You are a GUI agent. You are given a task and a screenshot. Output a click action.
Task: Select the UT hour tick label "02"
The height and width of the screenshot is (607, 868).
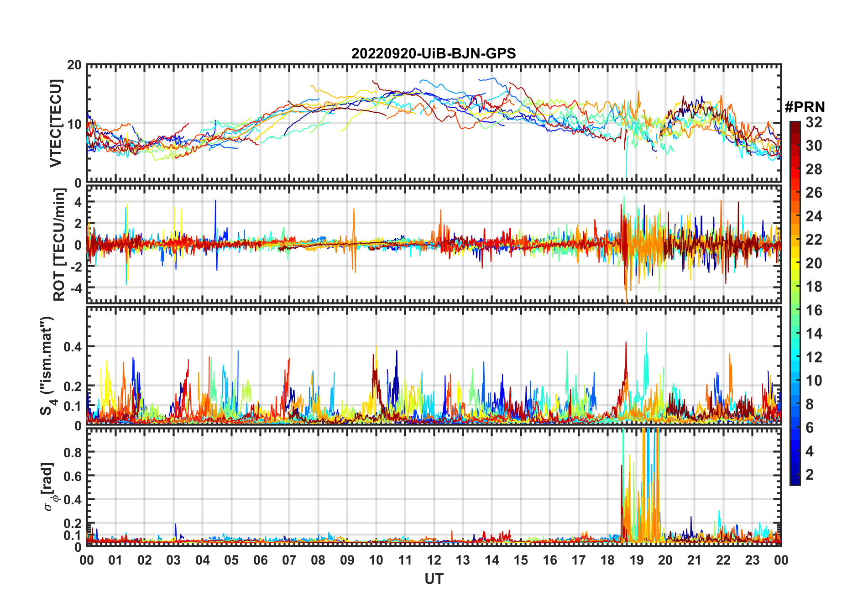[145, 560]
